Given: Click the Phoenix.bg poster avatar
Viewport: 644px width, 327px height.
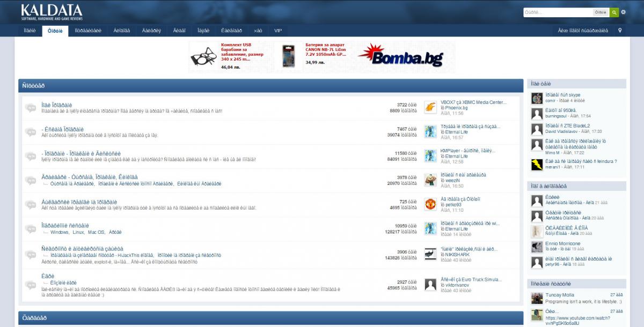Looking at the screenshot, I should pyautogui.click(x=430, y=107).
